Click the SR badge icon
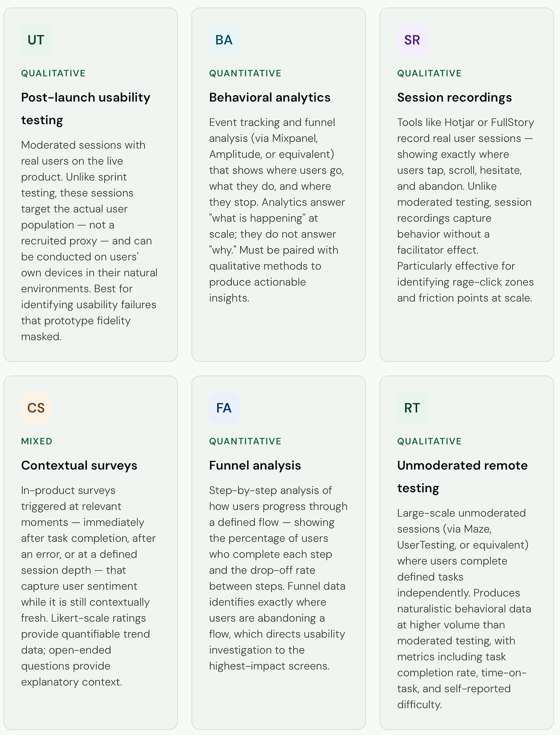This screenshot has width=560, height=735. point(412,40)
